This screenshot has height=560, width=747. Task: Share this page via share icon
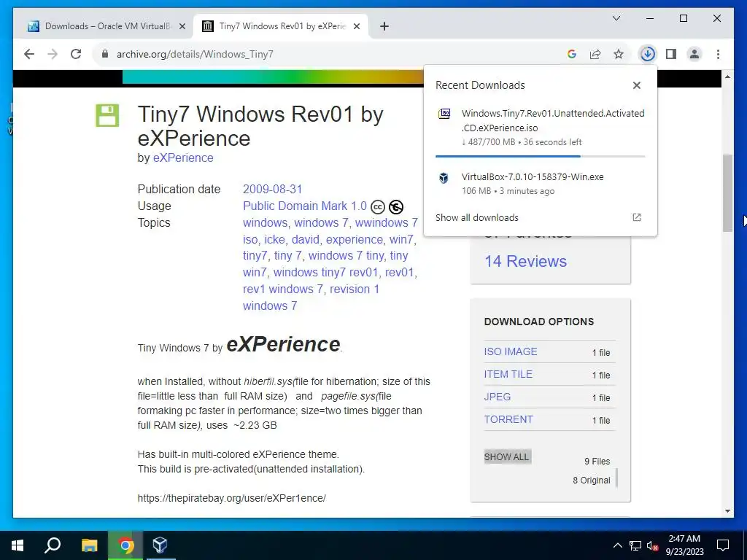595,54
